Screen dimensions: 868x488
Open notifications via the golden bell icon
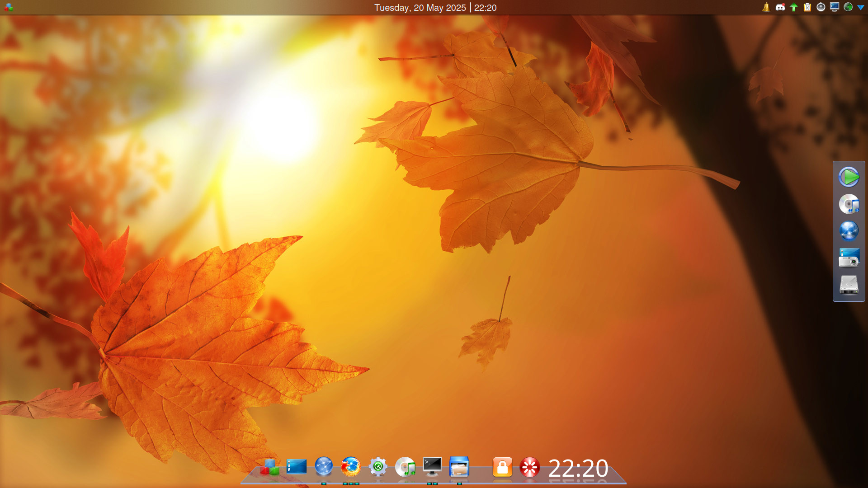pyautogui.click(x=766, y=7)
